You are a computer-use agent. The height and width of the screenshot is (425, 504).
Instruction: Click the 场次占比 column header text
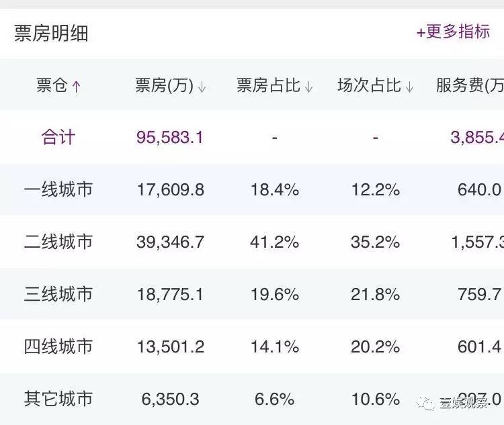point(369,86)
